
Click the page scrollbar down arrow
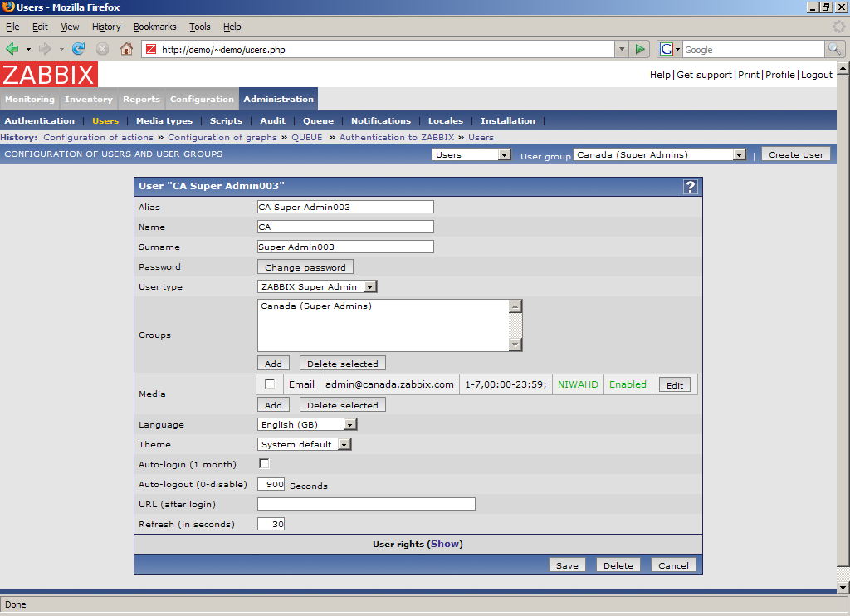[x=843, y=587]
